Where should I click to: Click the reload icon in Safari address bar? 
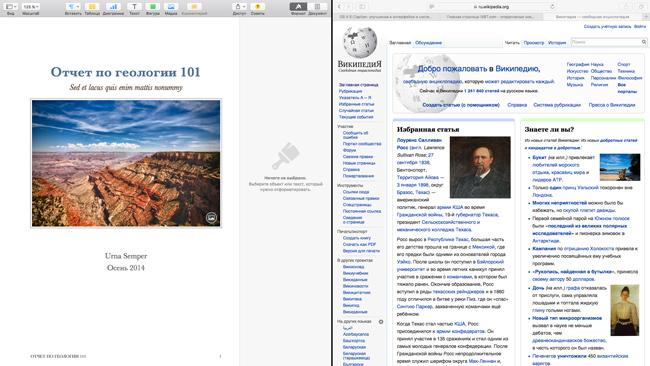pyautogui.click(x=552, y=7)
